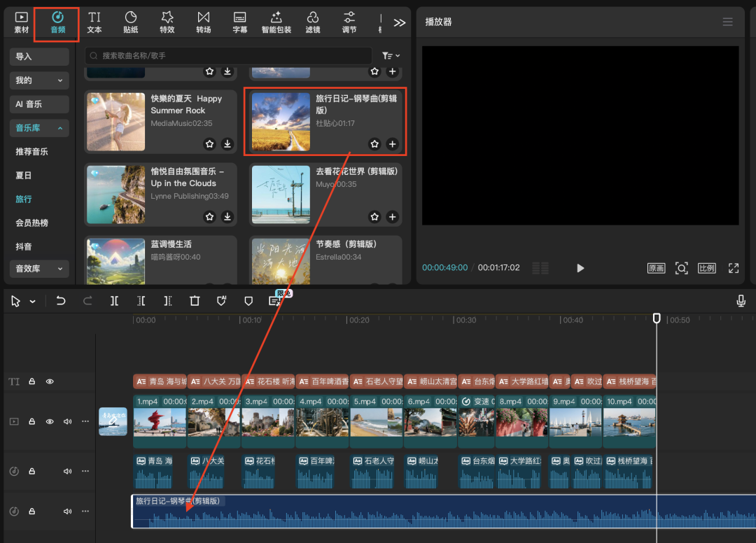
Task: Open the 贴纸 tab
Action: coord(131,22)
